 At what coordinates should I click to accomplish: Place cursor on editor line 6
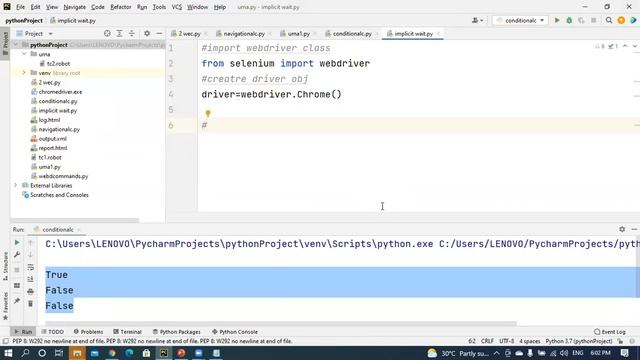(x=419, y=125)
